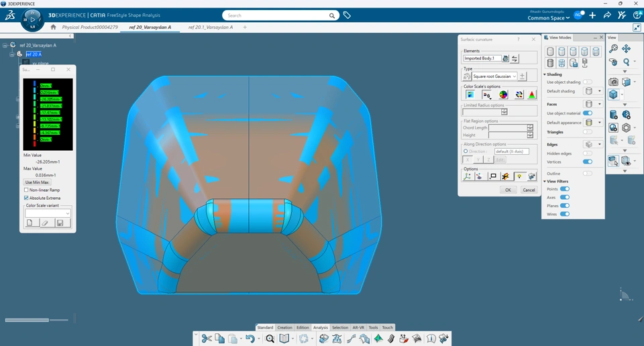
Task: Click the red-green triangle icon in Color Scale's options
Action: pyautogui.click(x=531, y=95)
